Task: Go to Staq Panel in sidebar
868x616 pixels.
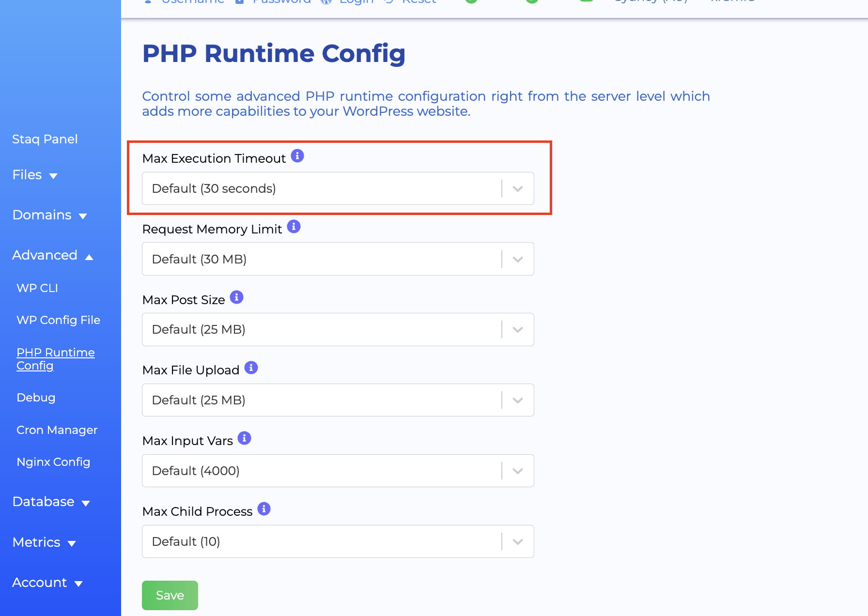Action: tap(45, 139)
